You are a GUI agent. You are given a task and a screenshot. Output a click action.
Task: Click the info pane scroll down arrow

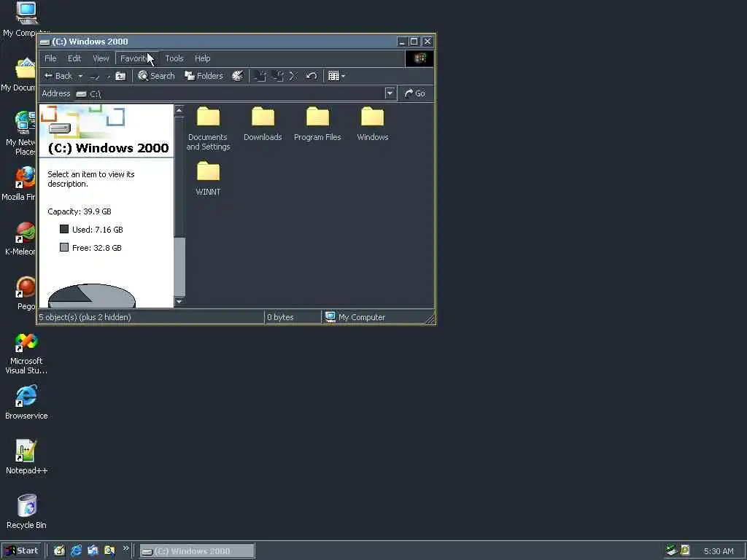pos(179,301)
